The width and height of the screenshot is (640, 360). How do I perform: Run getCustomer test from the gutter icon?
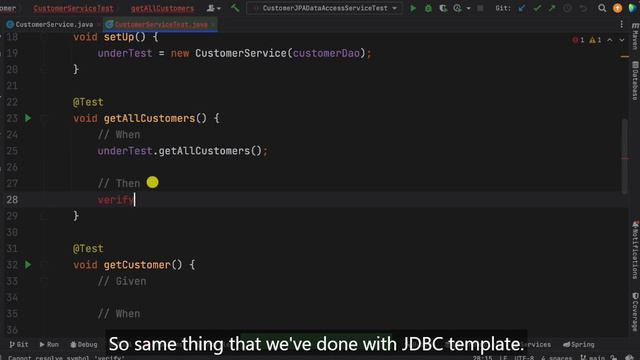pos(28,264)
